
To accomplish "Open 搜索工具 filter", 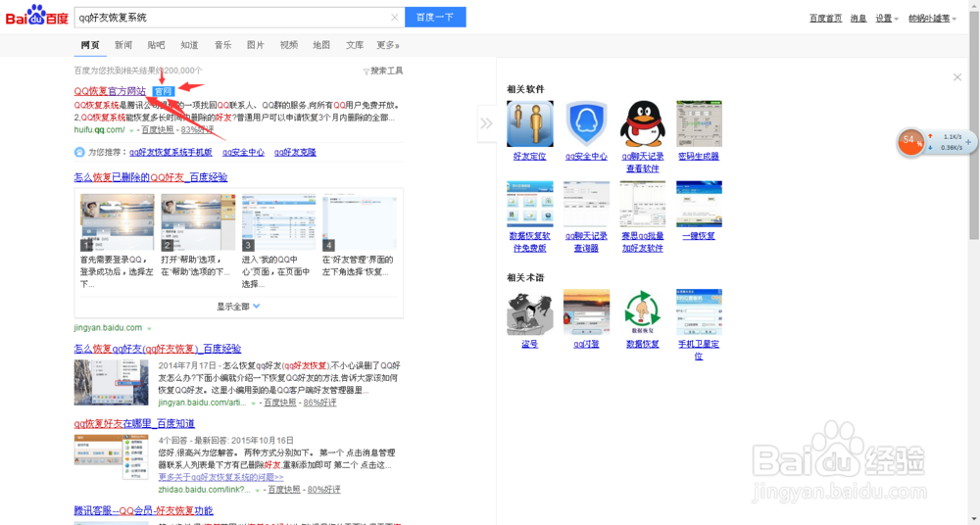I will click(x=382, y=72).
